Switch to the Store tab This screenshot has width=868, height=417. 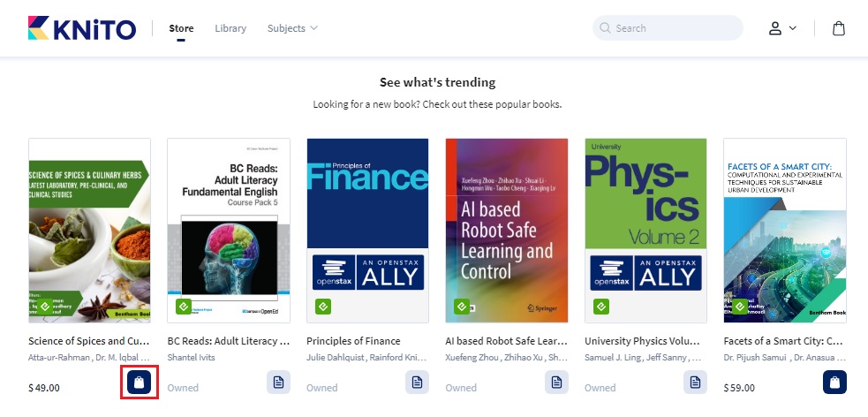181,28
